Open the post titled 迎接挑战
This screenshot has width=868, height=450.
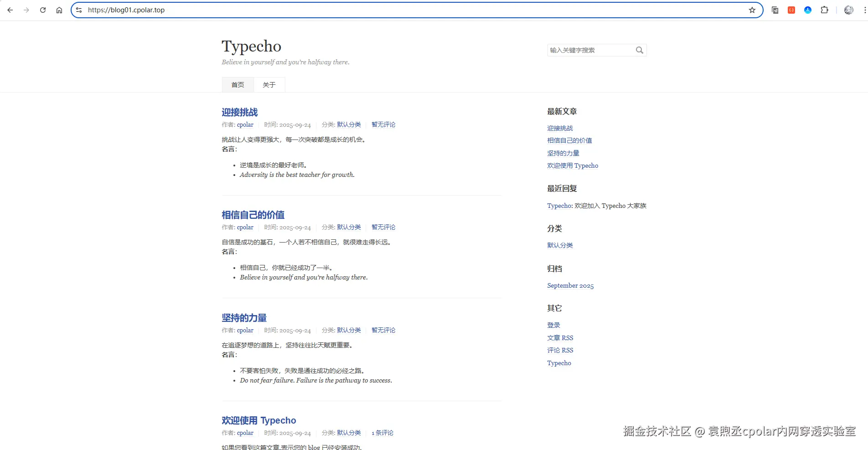pos(240,112)
